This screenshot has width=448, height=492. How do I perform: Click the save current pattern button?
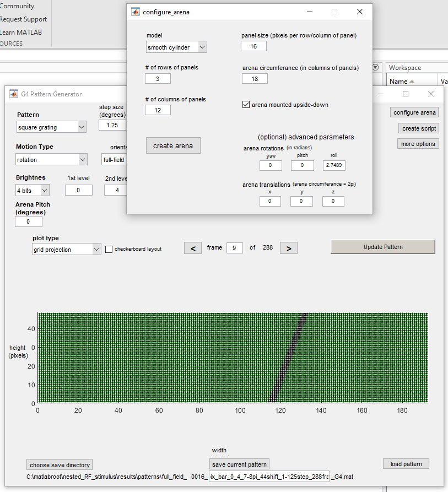tap(240, 464)
